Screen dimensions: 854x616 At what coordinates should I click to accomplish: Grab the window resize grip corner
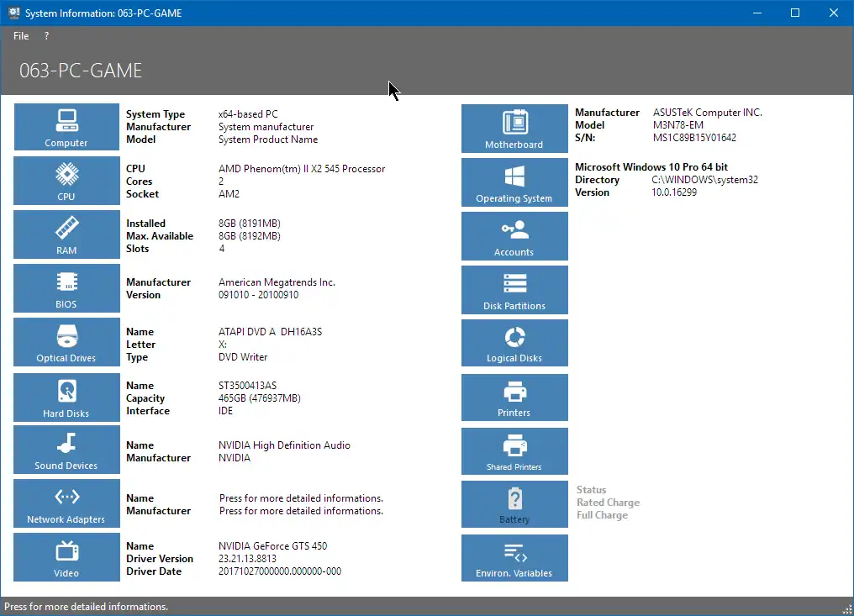847,610
